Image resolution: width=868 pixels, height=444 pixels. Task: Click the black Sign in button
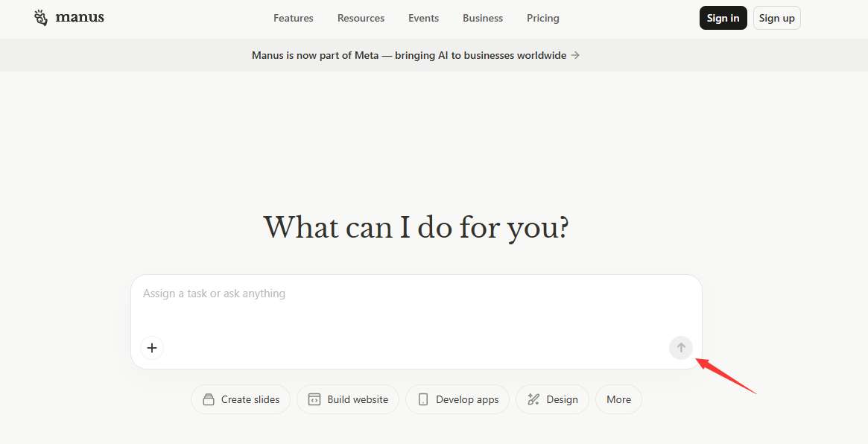point(723,18)
